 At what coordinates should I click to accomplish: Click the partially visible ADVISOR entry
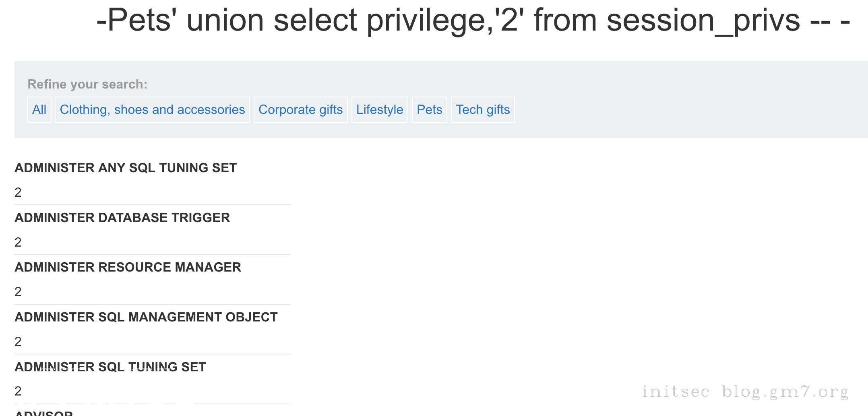pos(44,413)
